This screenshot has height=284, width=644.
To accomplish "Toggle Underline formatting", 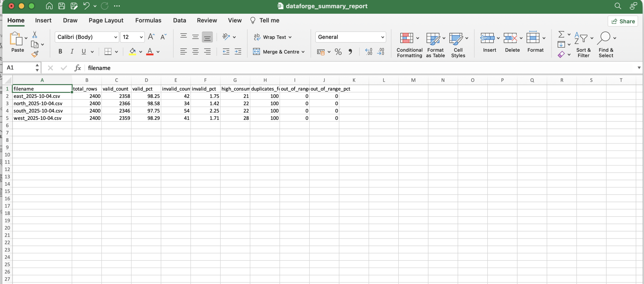I will coord(84,52).
